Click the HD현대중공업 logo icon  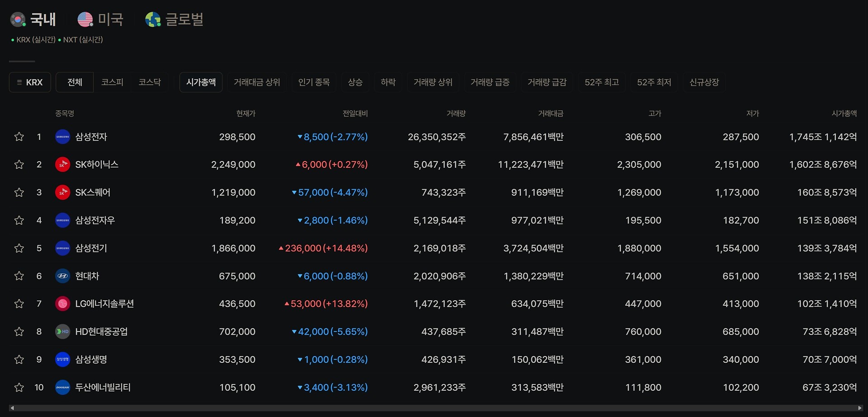(x=62, y=332)
